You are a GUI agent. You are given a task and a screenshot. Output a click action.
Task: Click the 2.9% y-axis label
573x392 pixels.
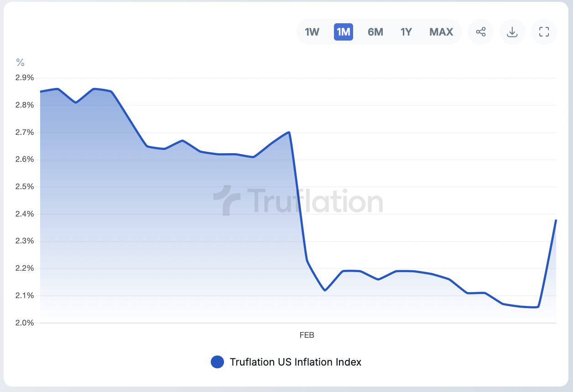[x=25, y=78]
